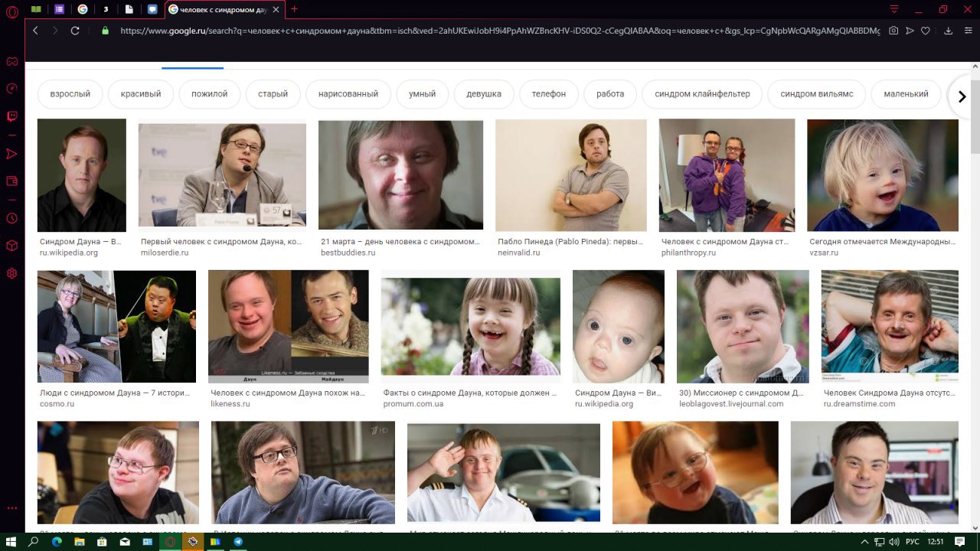The image size is (980, 551).
Task: Open the likeness.ru result link
Action: pyautogui.click(x=288, y=398)
